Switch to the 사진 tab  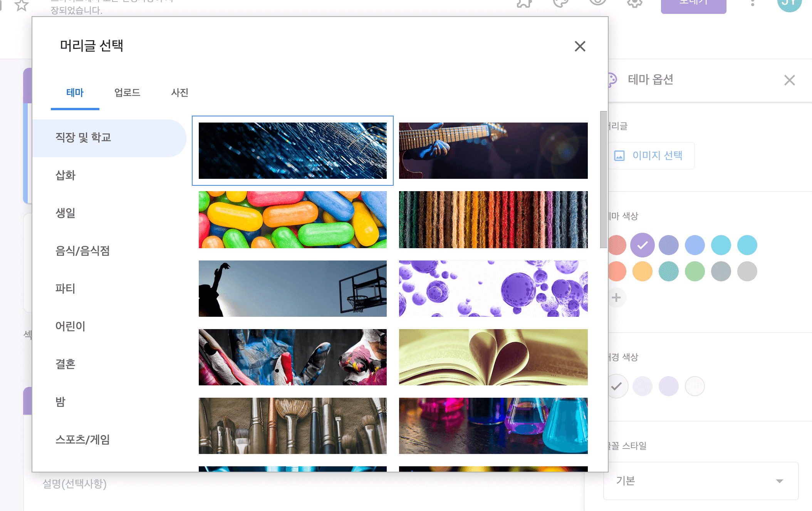coord(180,92)
